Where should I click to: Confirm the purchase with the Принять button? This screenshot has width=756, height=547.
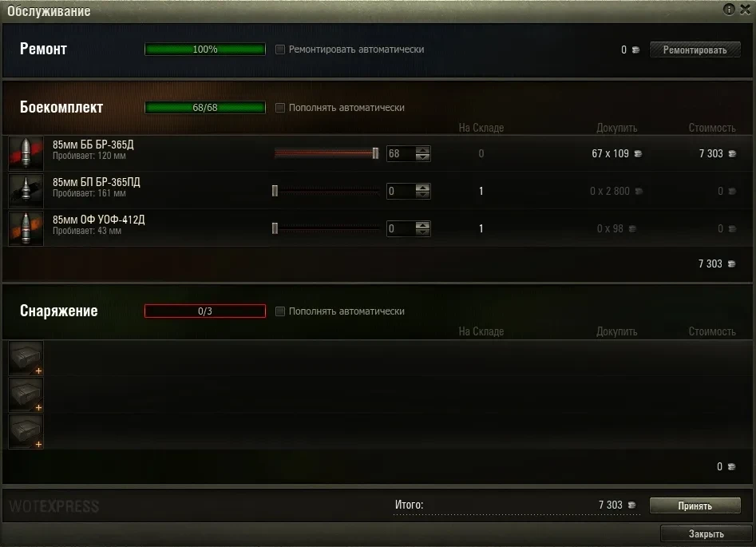(695, 505)
